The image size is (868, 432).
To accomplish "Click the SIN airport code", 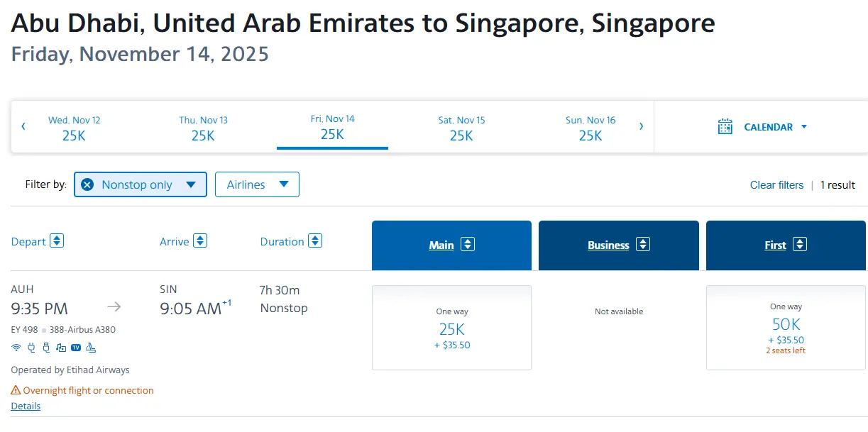I will (x=168, y=289).
